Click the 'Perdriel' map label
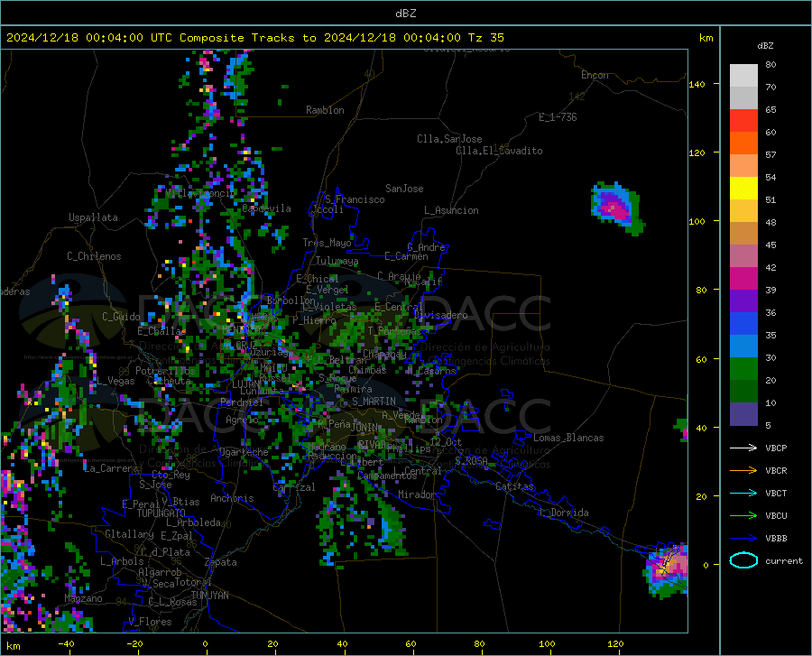 pyautogui.click(x=242, y=402)
